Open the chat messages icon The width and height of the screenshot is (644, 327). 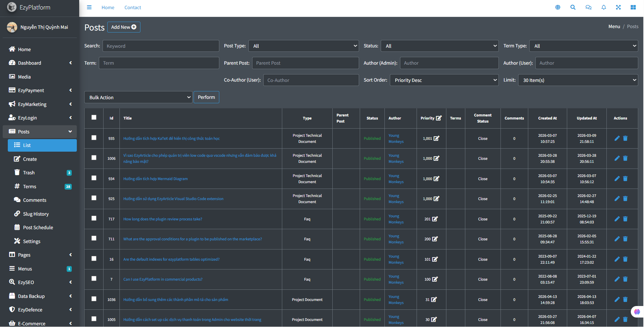tap(588, 7)
